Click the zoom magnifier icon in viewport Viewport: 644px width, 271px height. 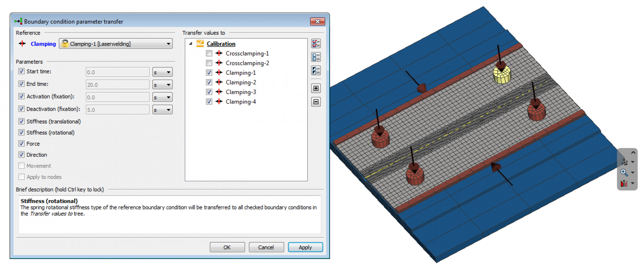[624, 172]
